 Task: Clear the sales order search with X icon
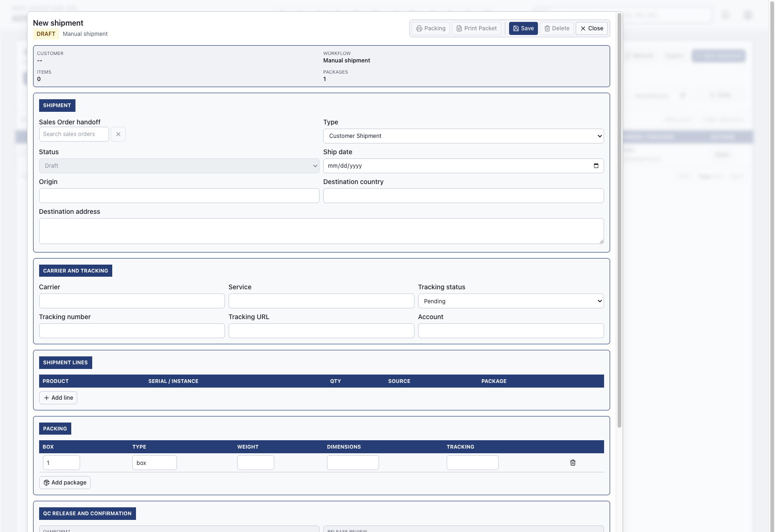[118, 134]
